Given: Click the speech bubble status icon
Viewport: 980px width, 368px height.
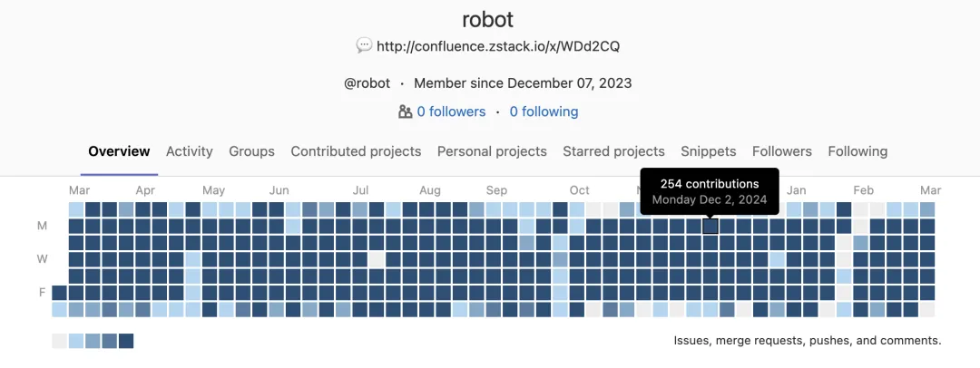Looking at the screenshot, I should [364, 45].
